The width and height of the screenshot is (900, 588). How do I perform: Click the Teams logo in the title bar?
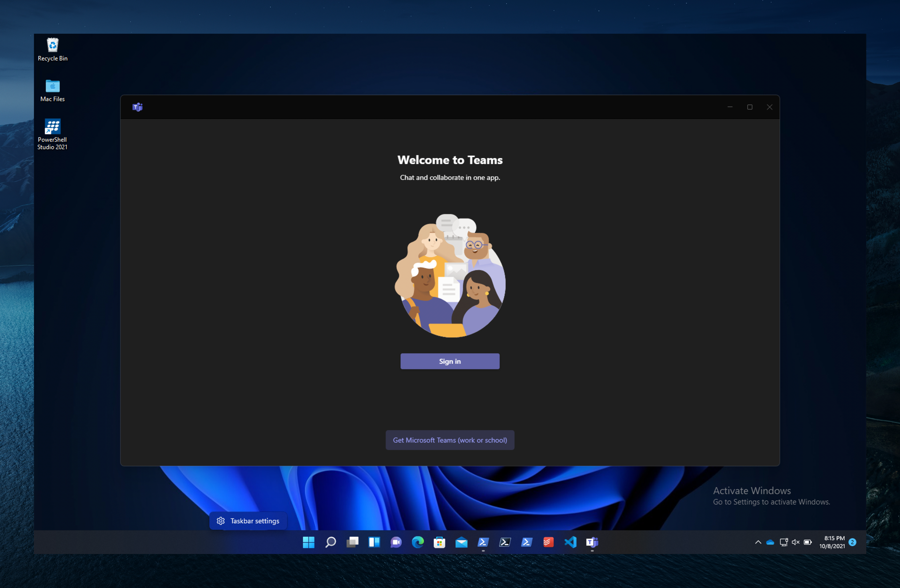137,107
